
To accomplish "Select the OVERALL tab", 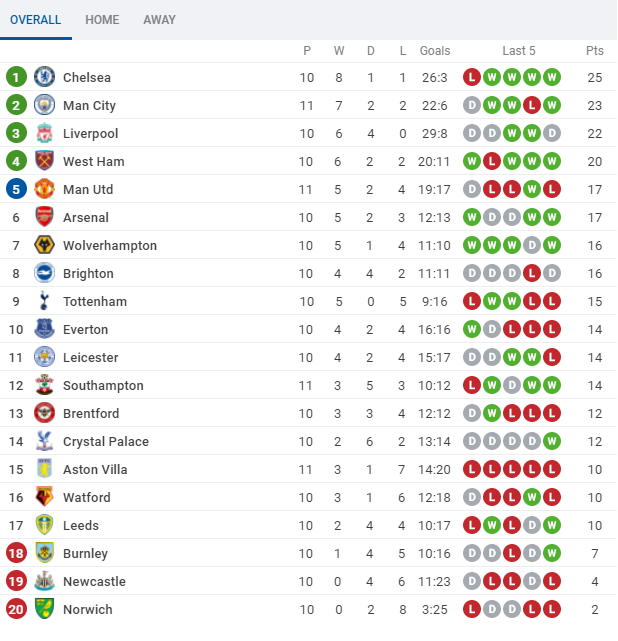I will tap(36, 20).
